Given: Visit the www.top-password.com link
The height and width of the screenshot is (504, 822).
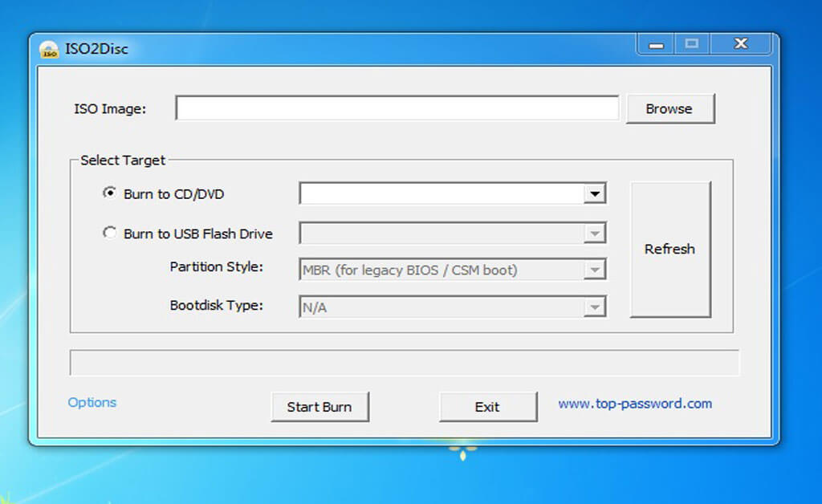Looking at the screenshot, I should click(x=634, y=404).
